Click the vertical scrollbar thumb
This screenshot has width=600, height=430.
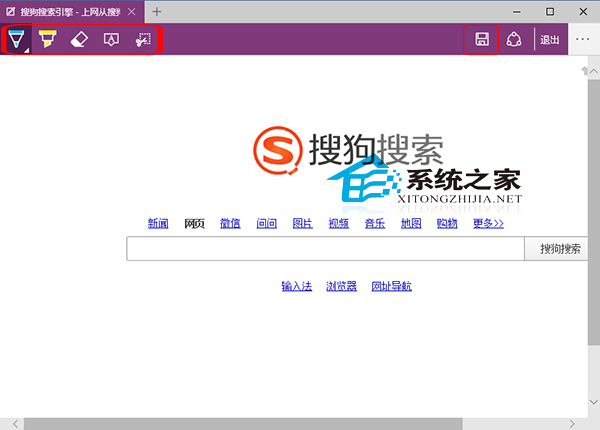tap(594, 212)
